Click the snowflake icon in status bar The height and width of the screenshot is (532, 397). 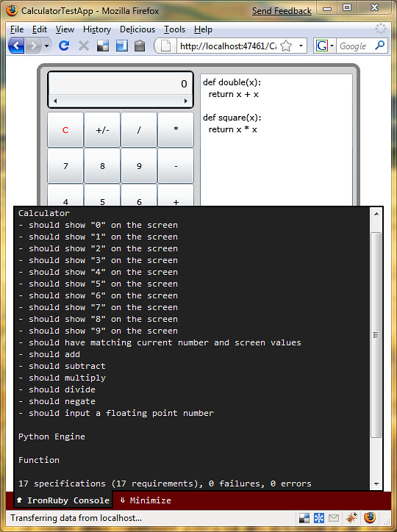click(x=318, y=518)
